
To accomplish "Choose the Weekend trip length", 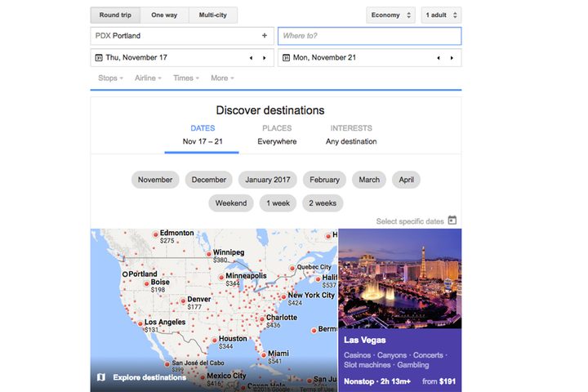I will pos(231,203).
